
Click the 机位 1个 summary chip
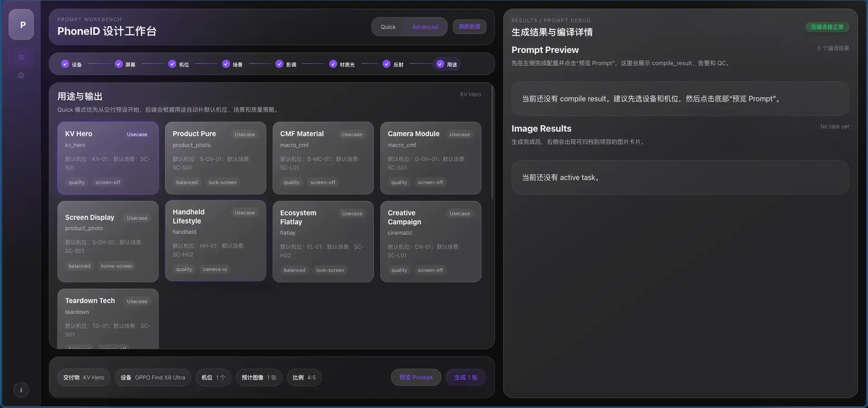213,377
